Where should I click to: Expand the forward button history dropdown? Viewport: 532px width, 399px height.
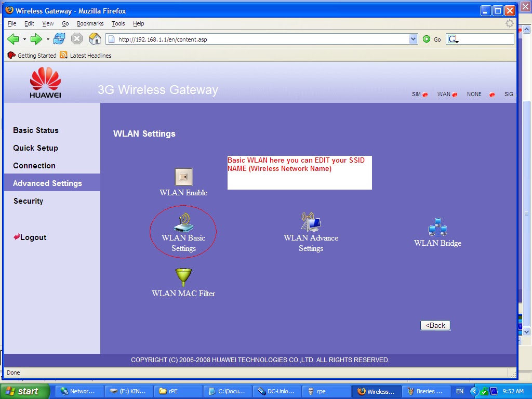(x=48, y=39)
